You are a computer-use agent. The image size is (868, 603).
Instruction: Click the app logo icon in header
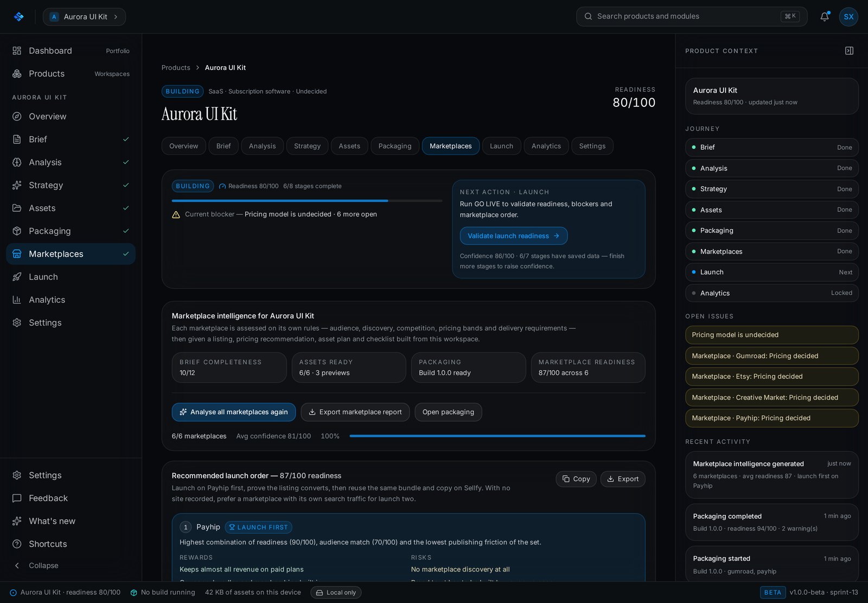click(19, 17)
